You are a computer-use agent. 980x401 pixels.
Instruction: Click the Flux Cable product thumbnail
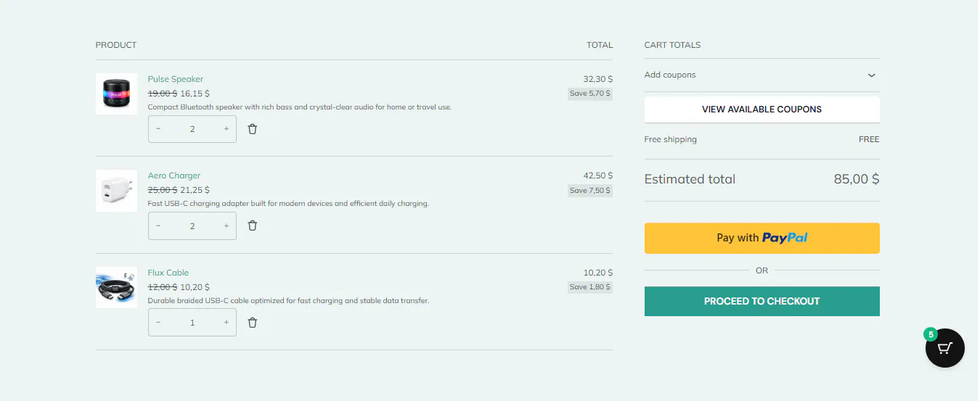[x=116, y=287]
